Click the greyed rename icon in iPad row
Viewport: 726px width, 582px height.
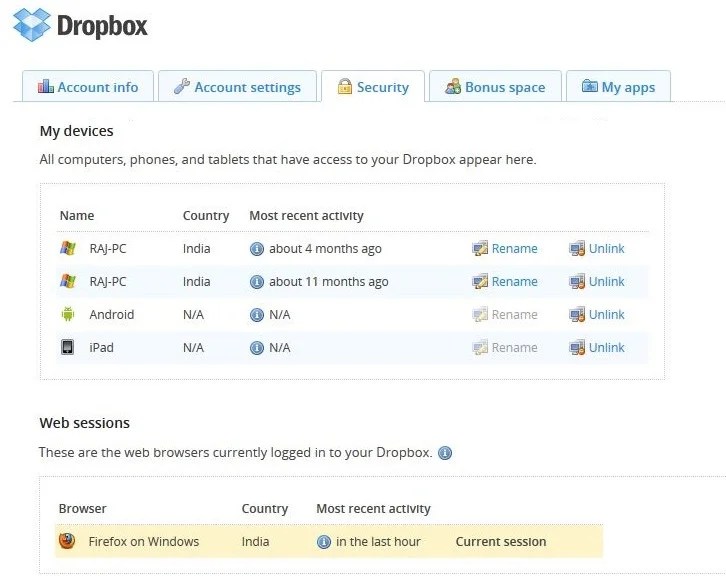pos(480,347)
